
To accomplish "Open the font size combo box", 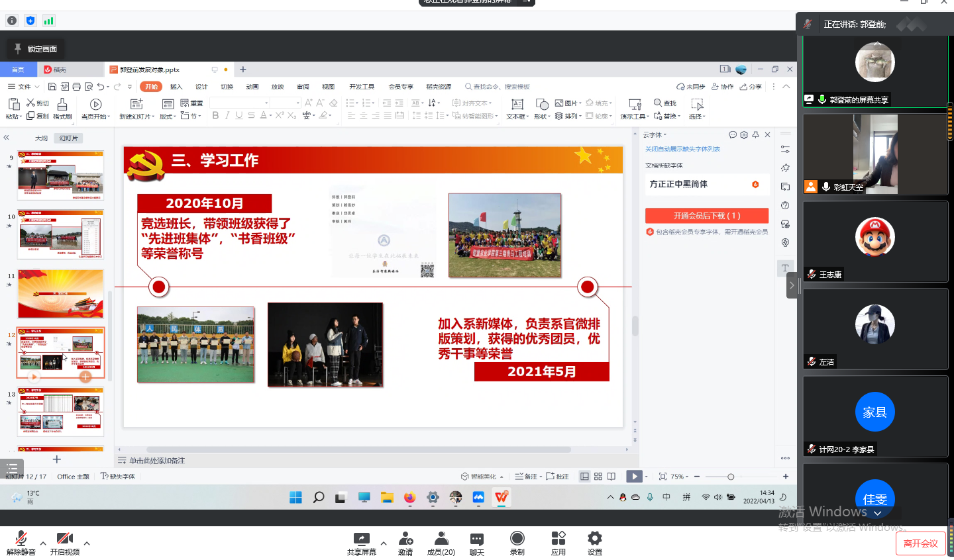I will pyautogui.click(x=286, y=103).
